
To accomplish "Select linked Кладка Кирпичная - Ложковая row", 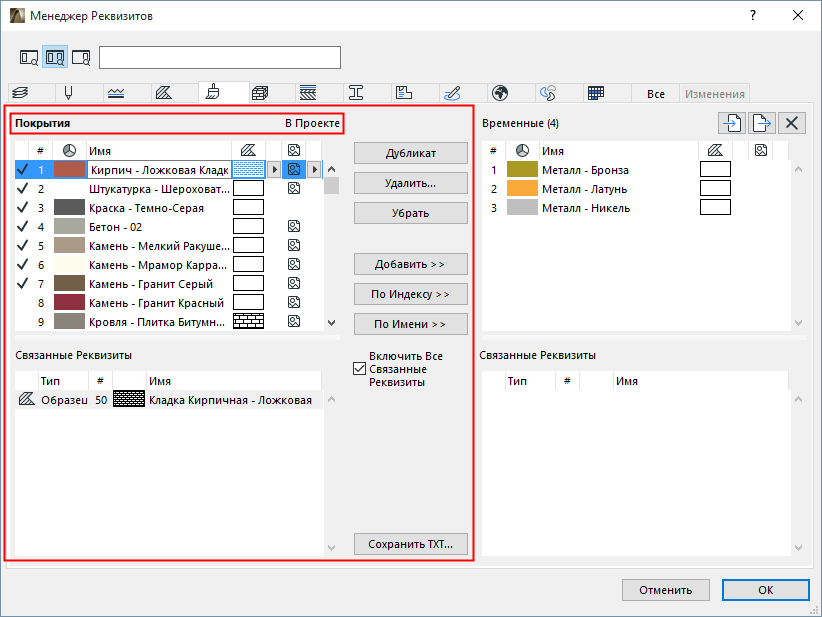I will pyautogui.click(x=169, y=399).
